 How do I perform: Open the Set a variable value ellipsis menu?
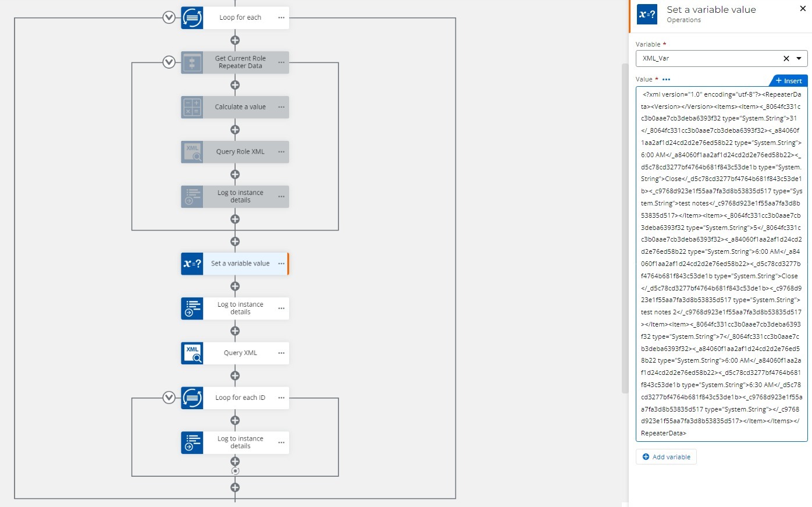click(282, 264)
